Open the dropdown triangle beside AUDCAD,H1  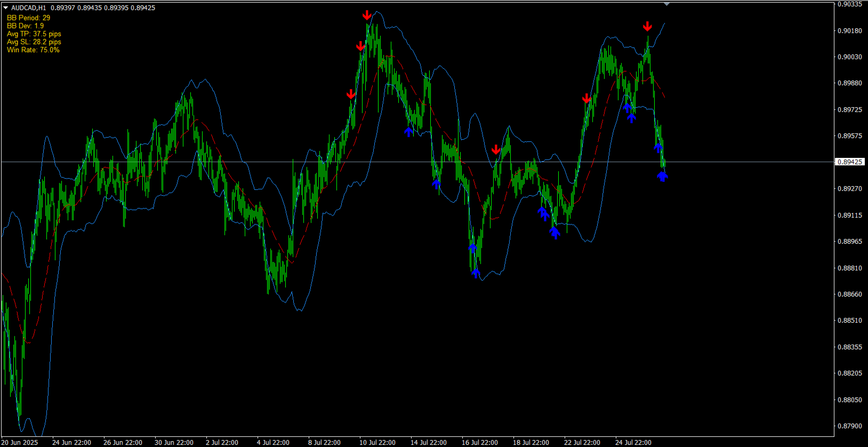click(5, 8)
